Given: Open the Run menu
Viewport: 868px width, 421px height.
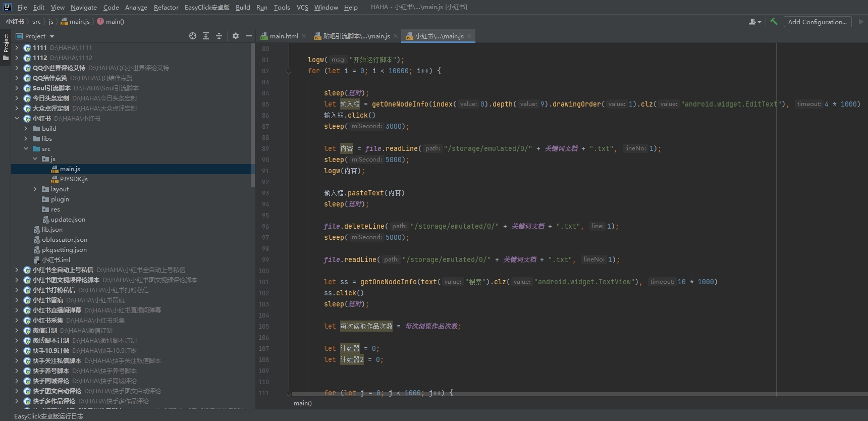Looking at the screenshot, I should (x=262, y=7).
